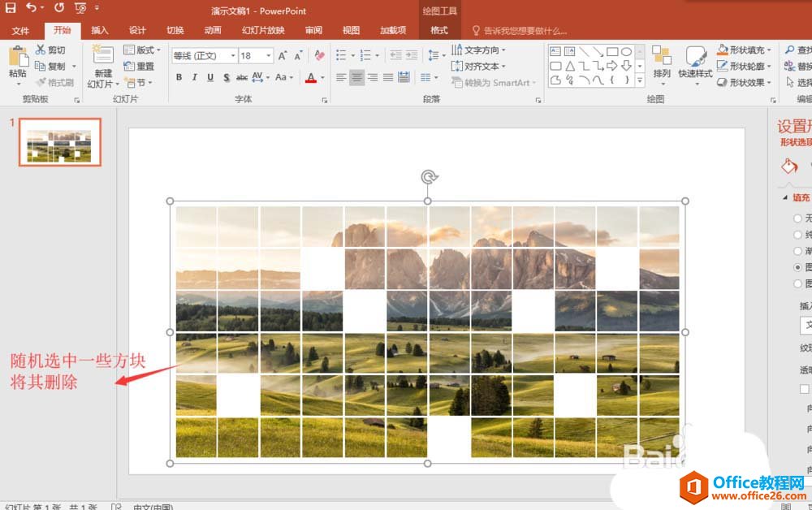
Task: Select slide 1 thumbnail
Action: pyautogui.click(x=59, y=142)
